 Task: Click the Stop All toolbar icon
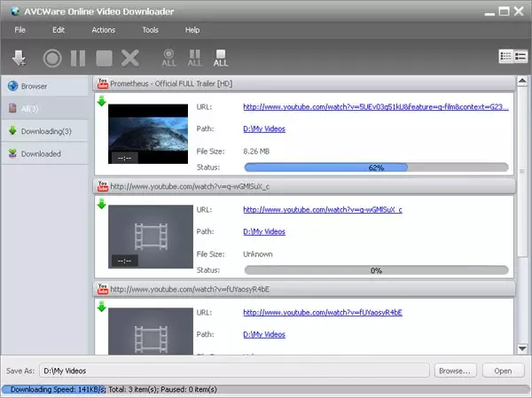[x=221, y=59]
